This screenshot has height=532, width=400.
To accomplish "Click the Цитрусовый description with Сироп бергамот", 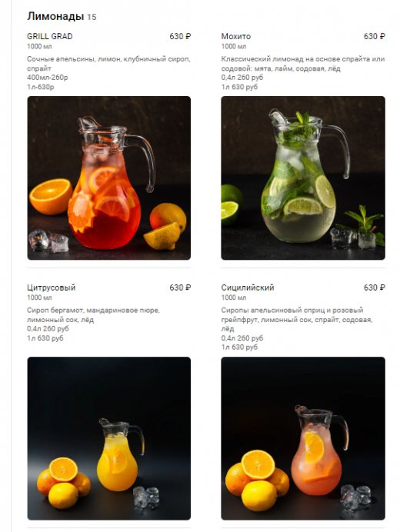I will click(x=93, y=324).
